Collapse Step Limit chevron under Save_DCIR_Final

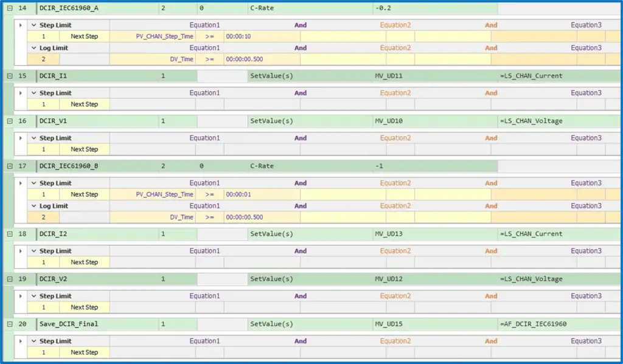[x=34, y=341]
